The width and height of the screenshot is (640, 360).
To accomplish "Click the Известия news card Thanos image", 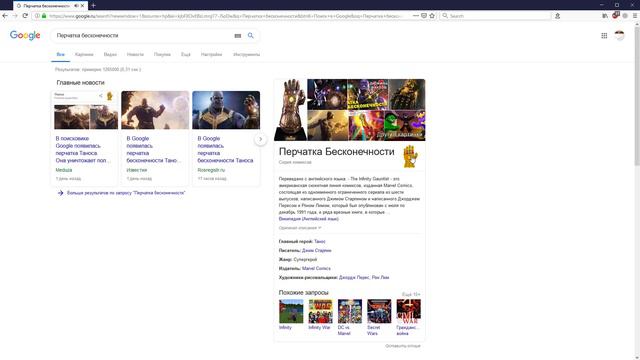I will pos(155,110).
